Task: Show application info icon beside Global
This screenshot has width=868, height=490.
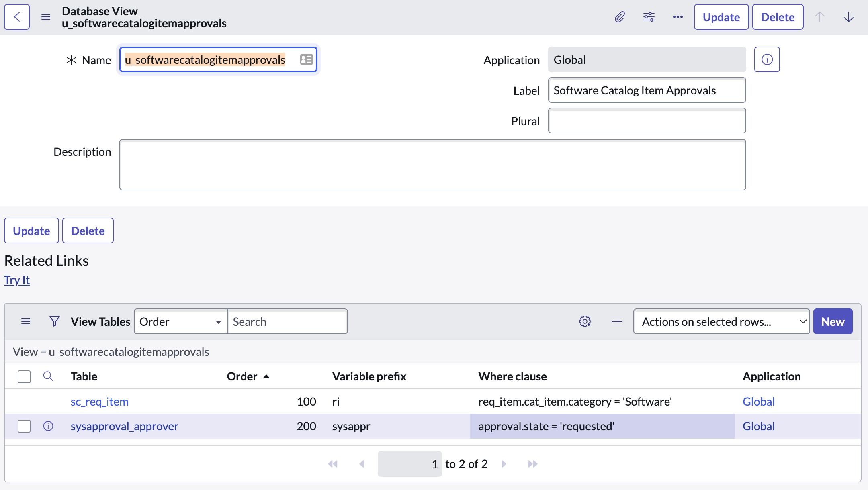Action: (x=767, y=59)
